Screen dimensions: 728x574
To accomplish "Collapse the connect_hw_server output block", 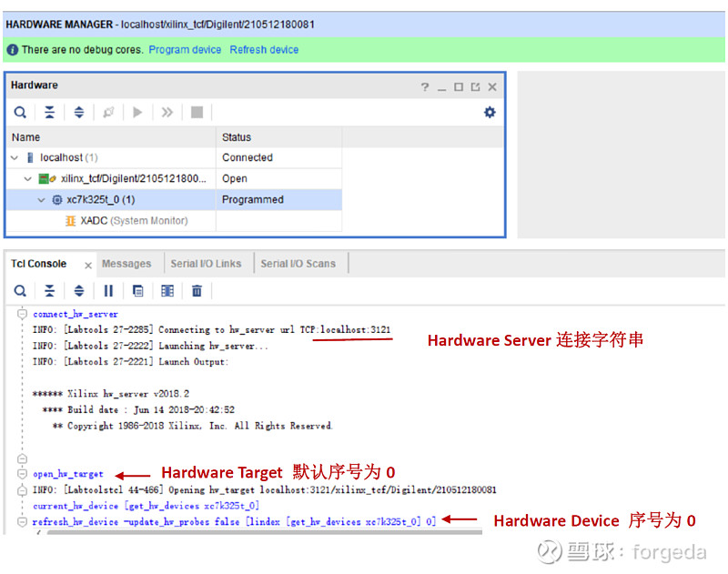I will point(22,314).
